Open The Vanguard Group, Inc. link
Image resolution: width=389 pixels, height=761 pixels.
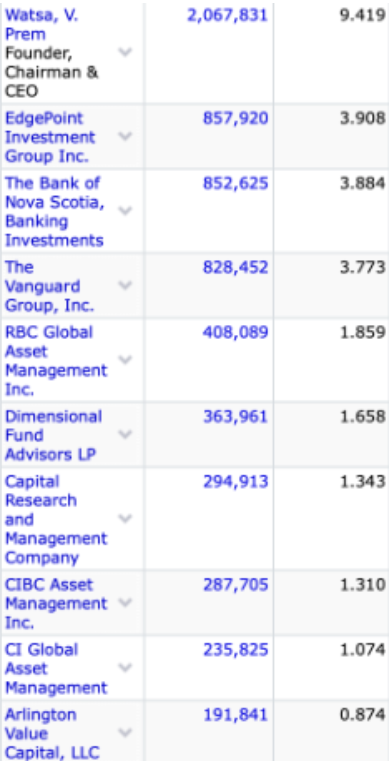click(x=49, y=286)
